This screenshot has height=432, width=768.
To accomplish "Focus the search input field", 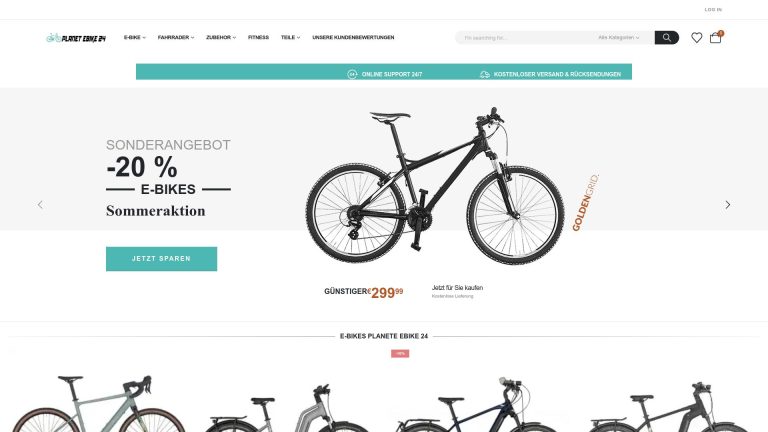I will (x=527, y=38).
